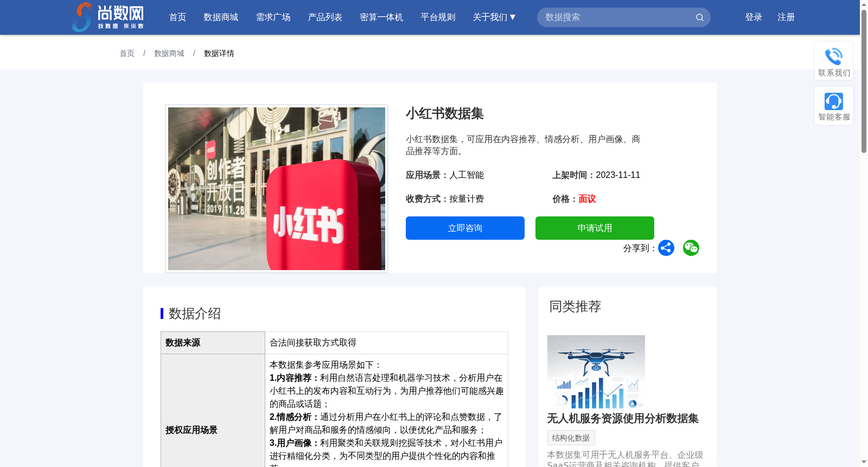Image resolution: width=868 pixels, height=467 pixels.
Task: Open 无人机服务资源使用分析数据集 title link
Action: pyautogui.click(x=623, y=418)
